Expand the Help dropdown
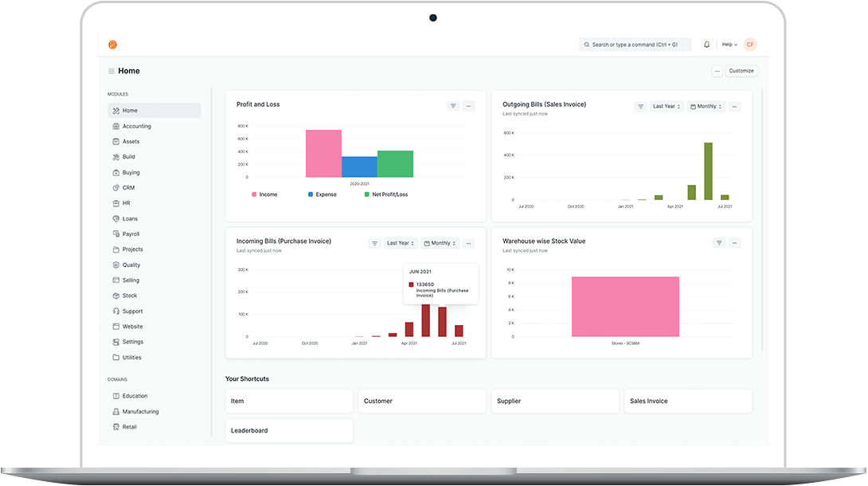The height and width of the screenshot is (486, 868). [x=729, y=45]
